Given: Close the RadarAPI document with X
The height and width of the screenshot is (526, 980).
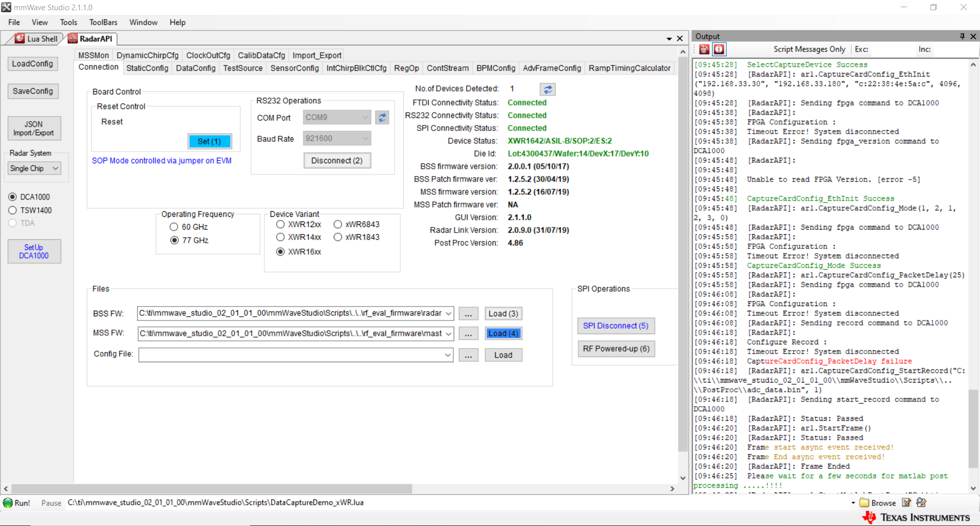Looking at the screenshot, I should point(680,38).
